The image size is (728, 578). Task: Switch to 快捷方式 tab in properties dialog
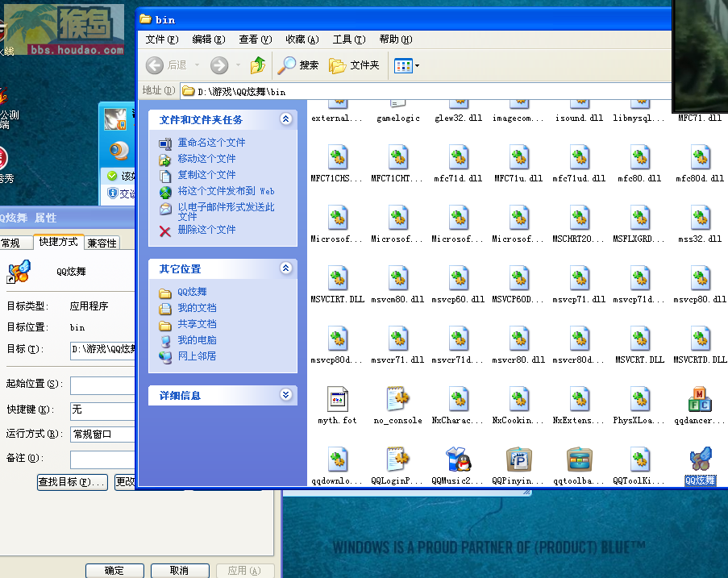coord(59,242)
